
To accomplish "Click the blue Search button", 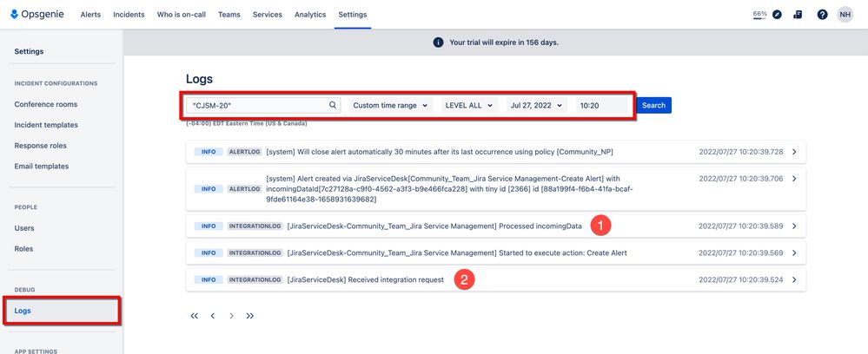I will click(x=653, y=105).
